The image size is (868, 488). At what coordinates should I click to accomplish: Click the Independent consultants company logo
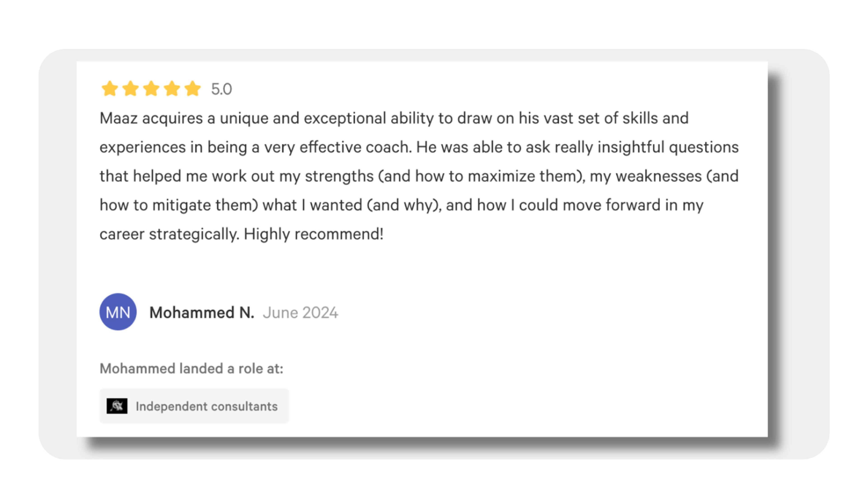coord(117,406)
